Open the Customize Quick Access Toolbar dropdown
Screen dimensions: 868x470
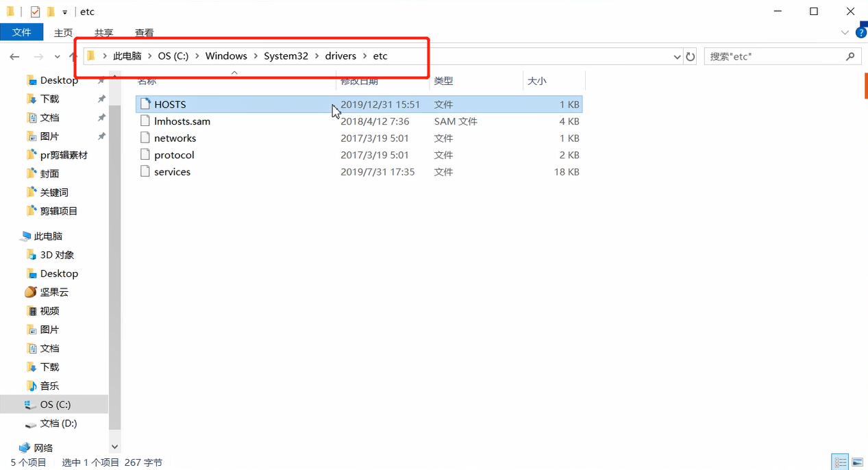pyautogui.click(x=64, y=12)
